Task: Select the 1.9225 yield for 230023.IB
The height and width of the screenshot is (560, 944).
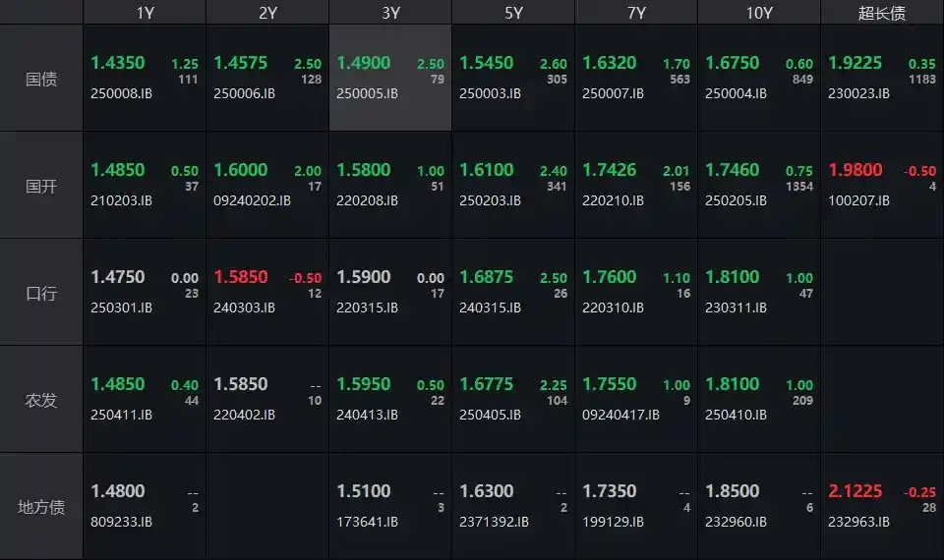Action: 855,63
